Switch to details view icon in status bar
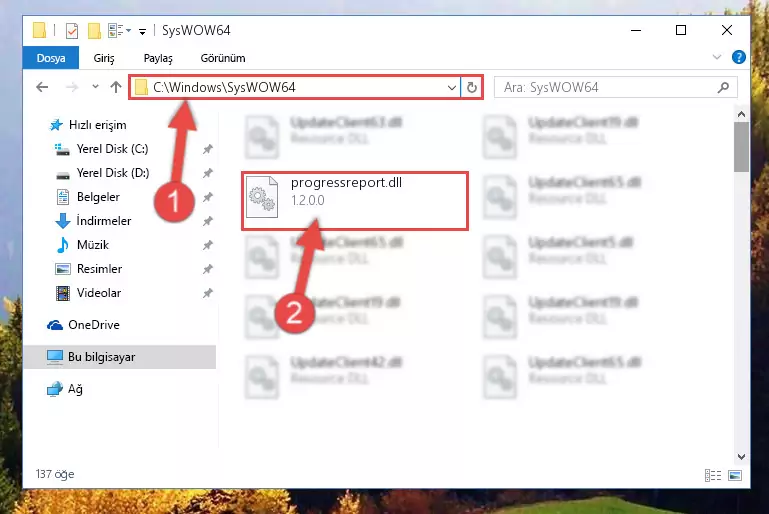This screenshot has height=514, width=769. coord(713,475)
